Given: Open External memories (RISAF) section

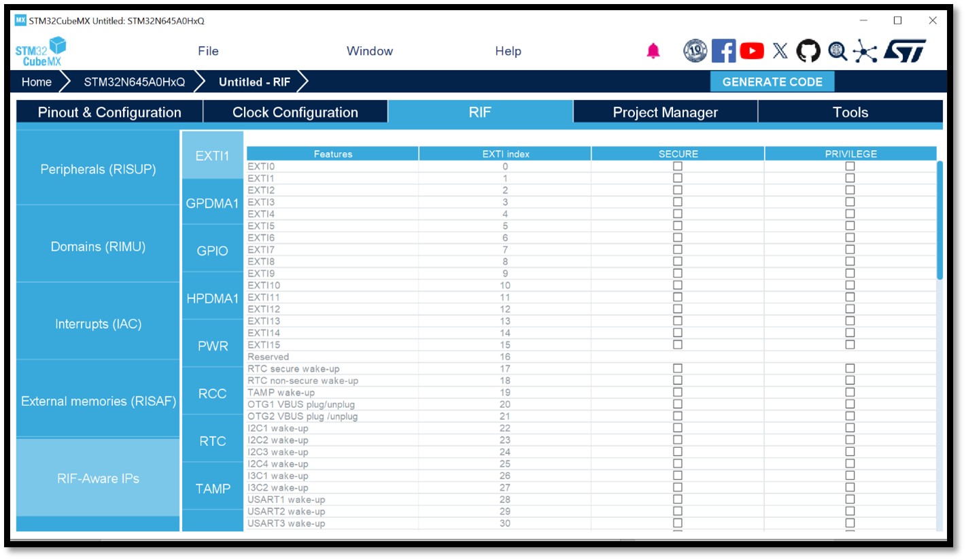Looking at the screenshot, I should pos(98,401).
